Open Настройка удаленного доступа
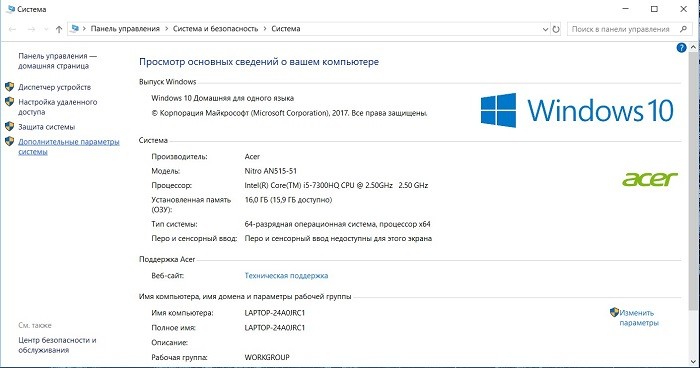This screenshot has height=368, width=700. pos(58,107)
